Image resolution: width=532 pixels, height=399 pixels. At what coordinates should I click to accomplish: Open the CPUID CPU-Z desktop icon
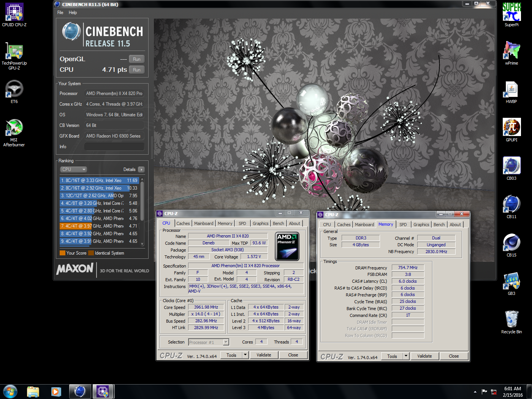click(x=14, y=15)
